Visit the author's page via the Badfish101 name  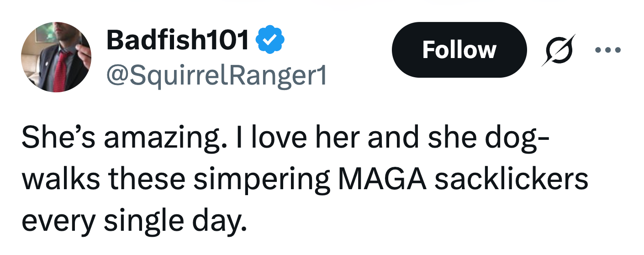coord(178,41)
